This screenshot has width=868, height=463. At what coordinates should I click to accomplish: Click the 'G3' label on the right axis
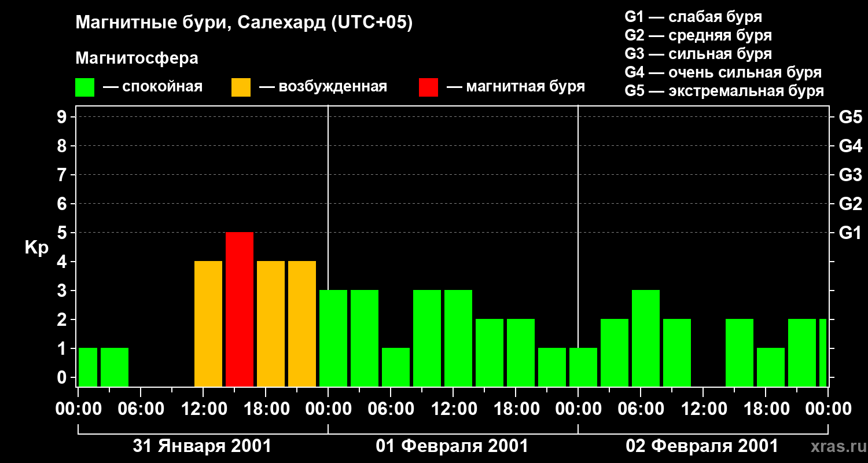coord(850,175)
